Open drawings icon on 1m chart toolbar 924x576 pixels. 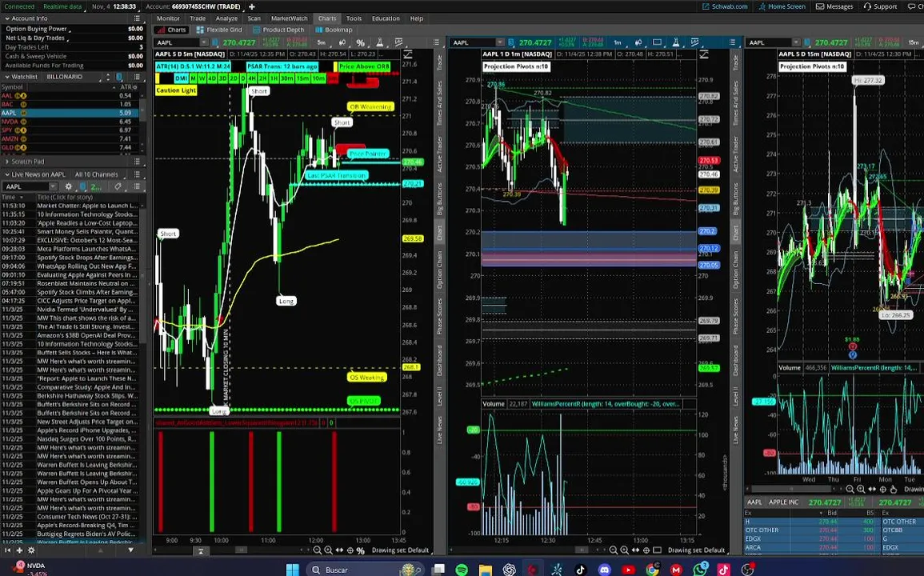(x=694, y=42)
